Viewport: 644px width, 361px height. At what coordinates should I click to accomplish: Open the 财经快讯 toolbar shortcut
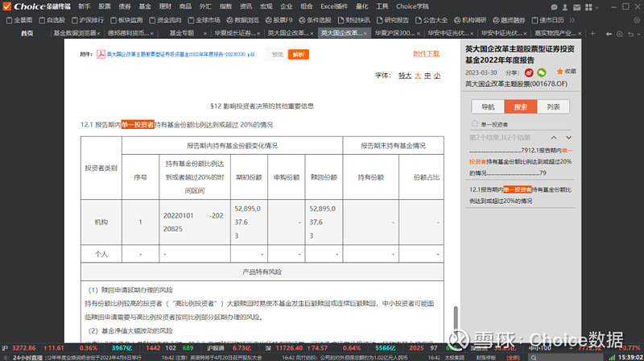pos(353,20)
